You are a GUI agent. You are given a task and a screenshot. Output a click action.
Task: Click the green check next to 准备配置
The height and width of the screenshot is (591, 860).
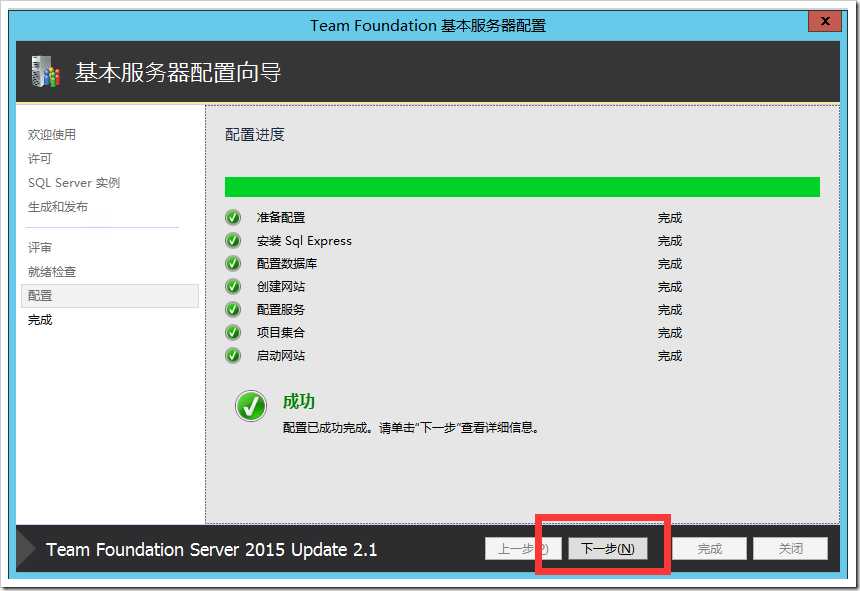pyautogui.click(x=233, y=218)
